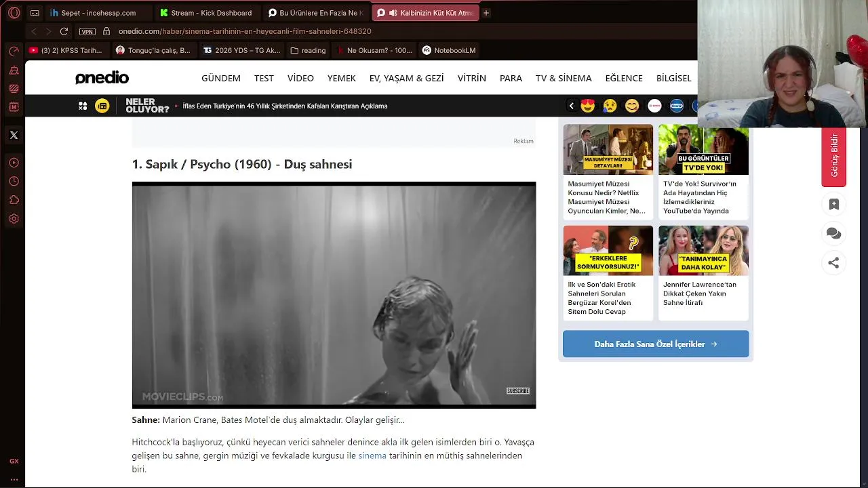Switch to Bu Ürünlere En Fazla Ne tab

[x=317, y=13]
